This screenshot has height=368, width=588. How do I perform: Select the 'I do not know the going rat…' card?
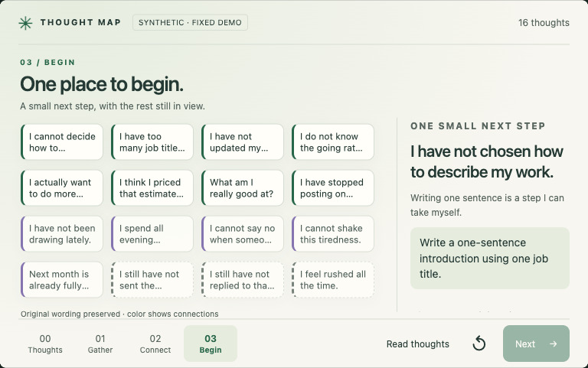click(x=332, y=142)
